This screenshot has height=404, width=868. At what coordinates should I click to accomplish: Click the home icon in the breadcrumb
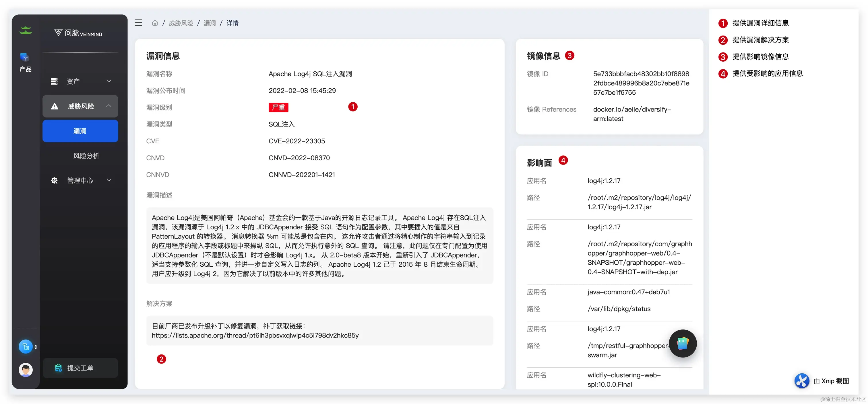pos(155,23)
